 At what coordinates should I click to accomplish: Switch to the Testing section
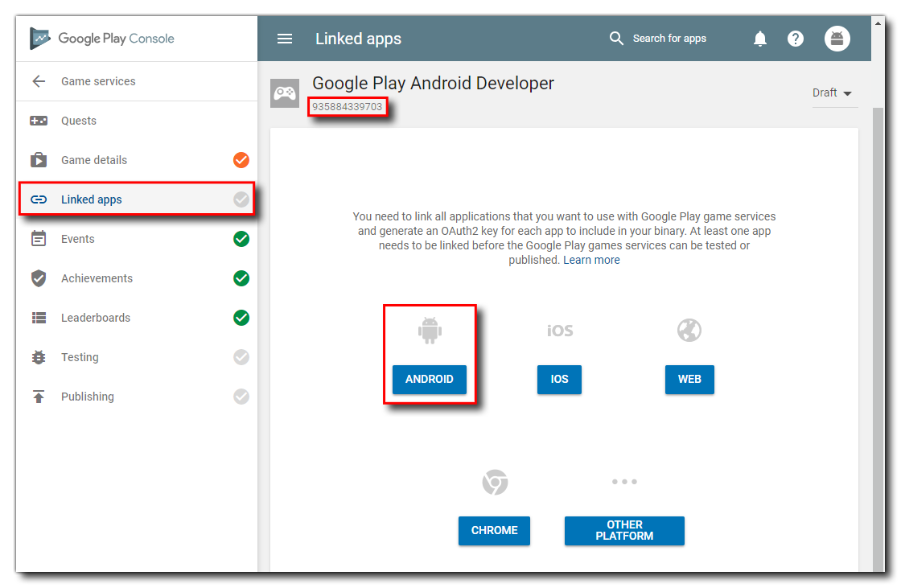pyautogui.click(x=137, y=357)
